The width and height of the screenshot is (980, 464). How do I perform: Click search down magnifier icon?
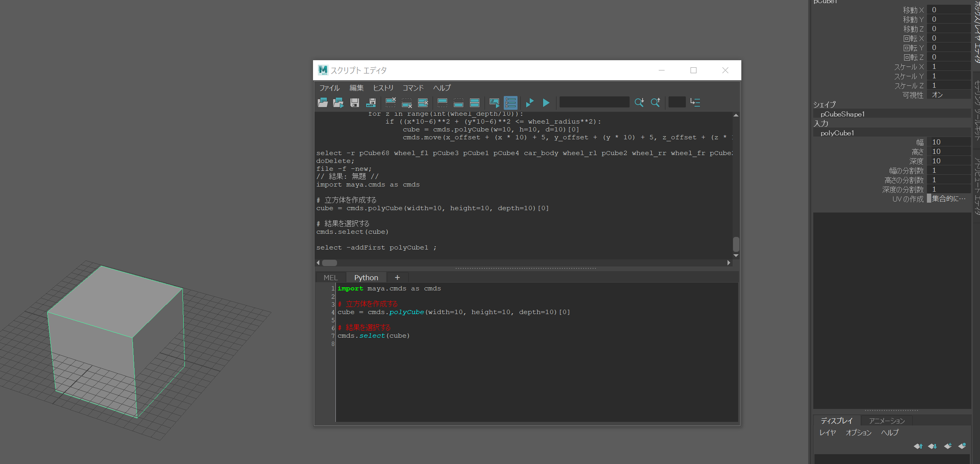coord(639,103)
